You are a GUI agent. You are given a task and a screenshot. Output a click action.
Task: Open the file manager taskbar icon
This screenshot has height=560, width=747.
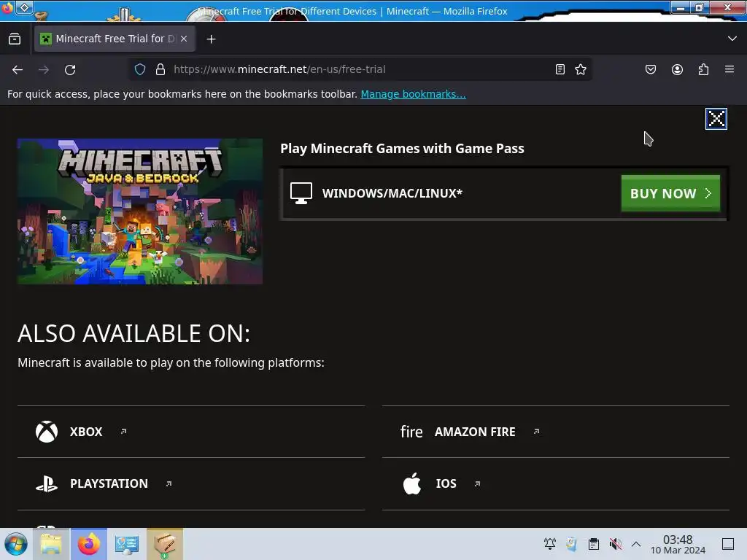(x=51, y=544)
